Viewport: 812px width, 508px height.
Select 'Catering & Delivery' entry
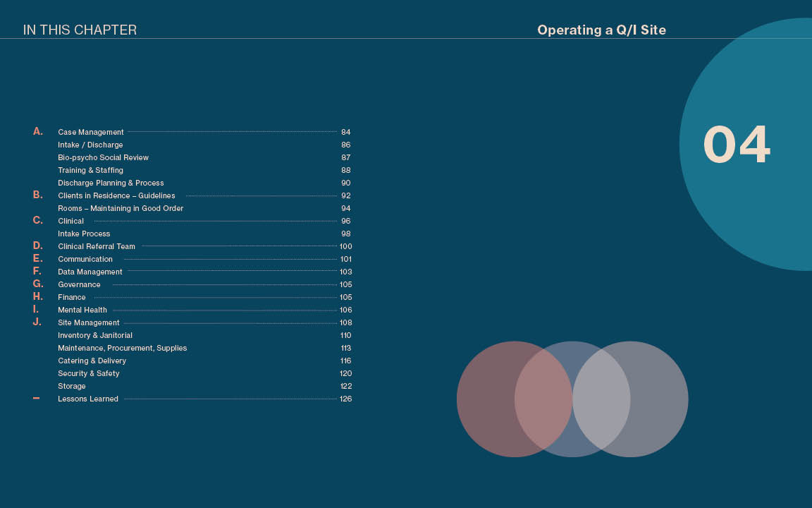point(92,361)
